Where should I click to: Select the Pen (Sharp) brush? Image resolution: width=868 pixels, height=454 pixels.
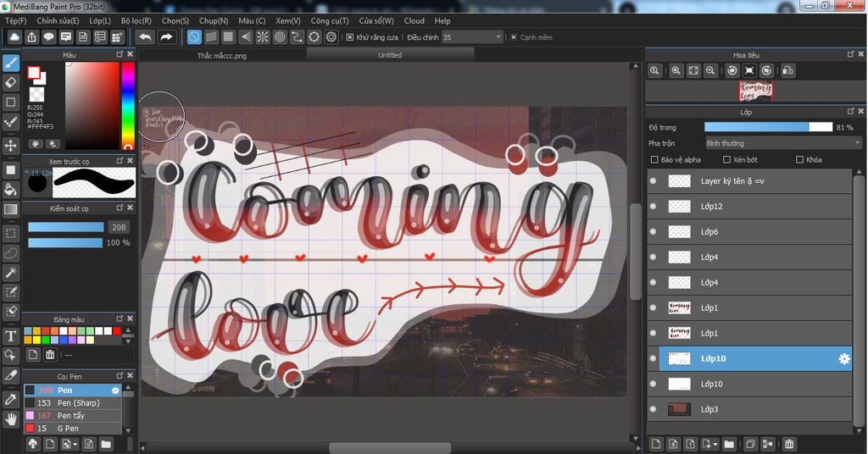pos(73,403)
